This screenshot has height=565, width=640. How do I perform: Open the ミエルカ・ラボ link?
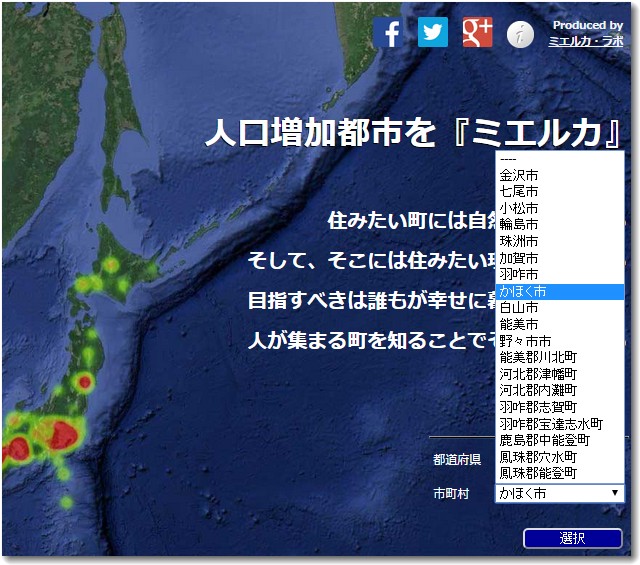pos(585,42)
